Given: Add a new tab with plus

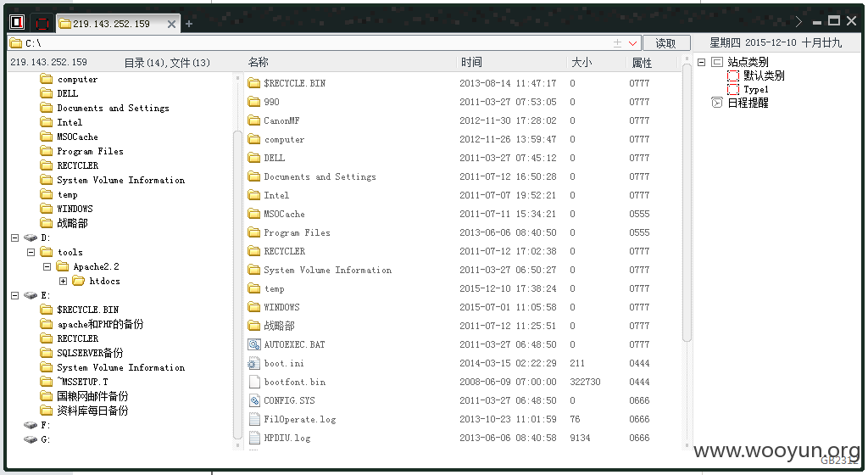Looking at the screenshot, I should point(189,24).
